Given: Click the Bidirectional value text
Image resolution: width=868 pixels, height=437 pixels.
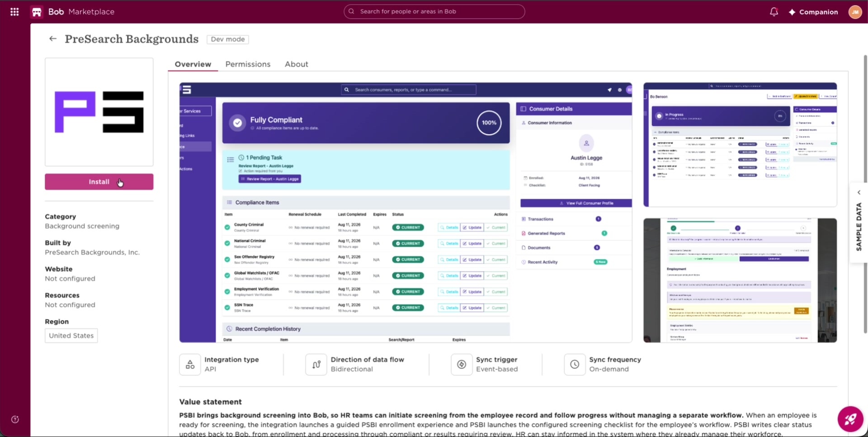Looking at the screenshot, I should (x=352, y=369).
